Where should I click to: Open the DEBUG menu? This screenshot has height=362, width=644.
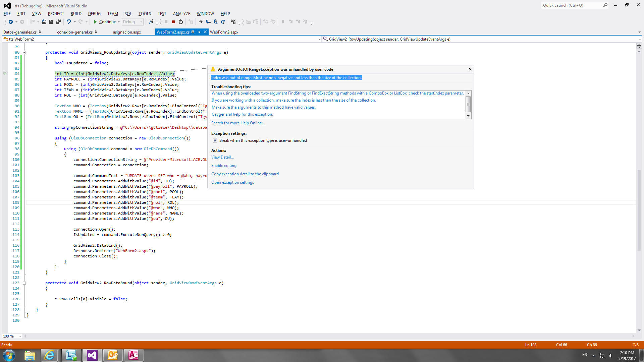[x=94, y=13]
